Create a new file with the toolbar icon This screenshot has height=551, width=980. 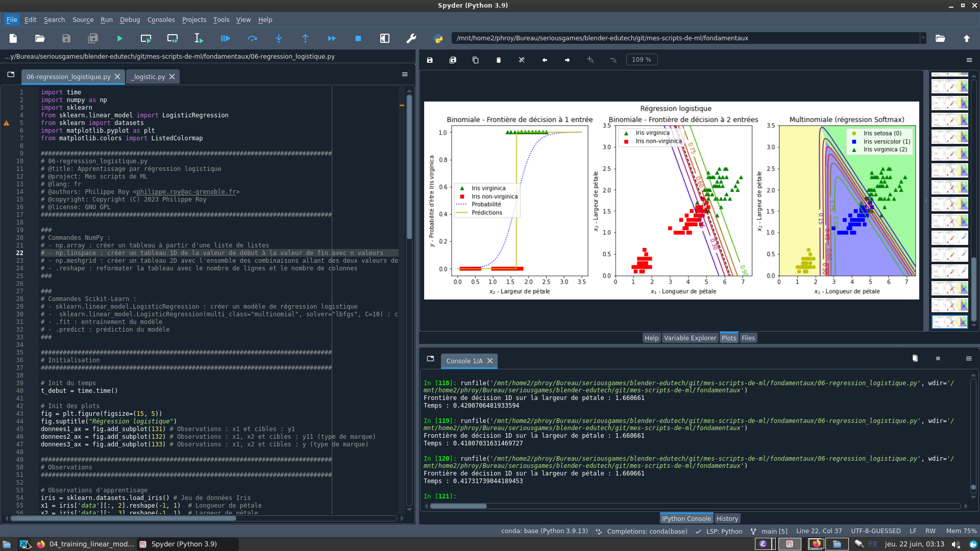(13, 38)
